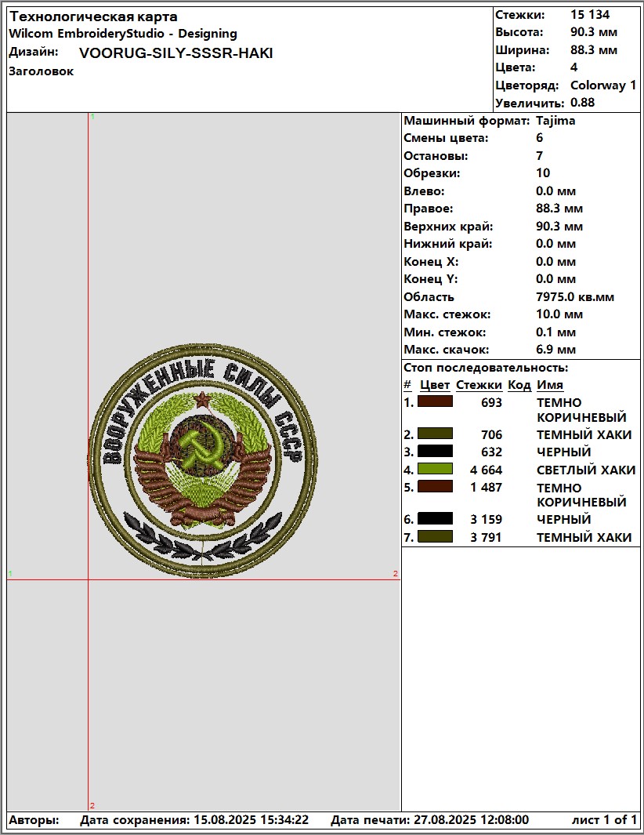644x835 pixels.
Task: Click the "Заголовок" title field label
Action: (x=41, y=71)
